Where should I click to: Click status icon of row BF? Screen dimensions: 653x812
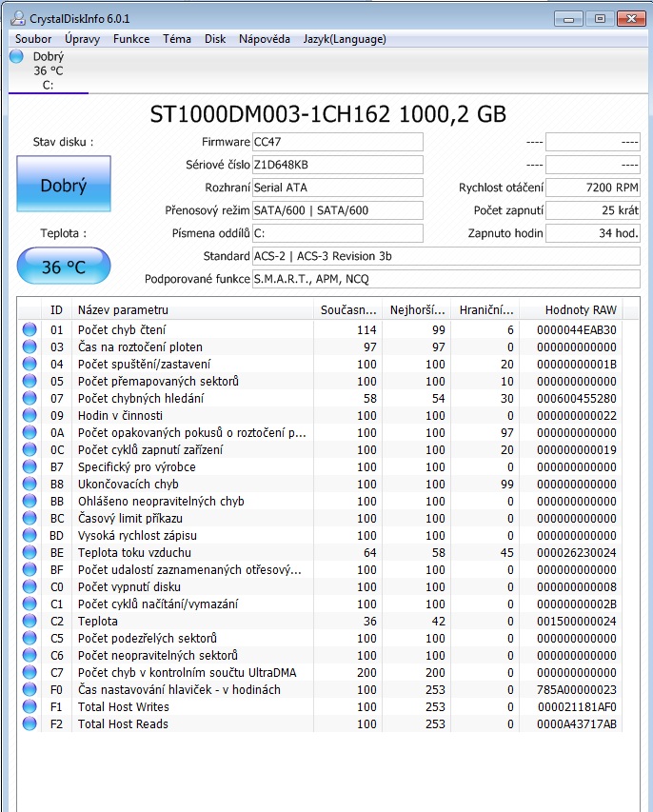[x=30, y=569]
